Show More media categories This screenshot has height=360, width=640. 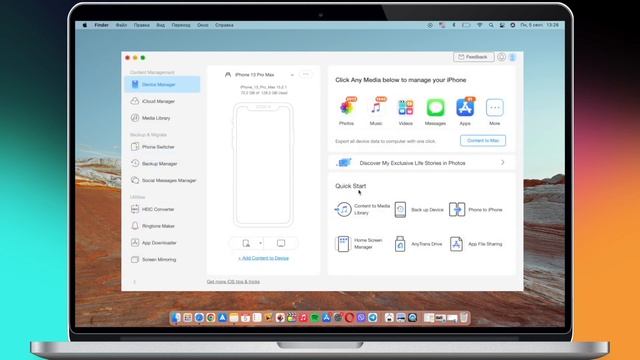click(495, 111)
